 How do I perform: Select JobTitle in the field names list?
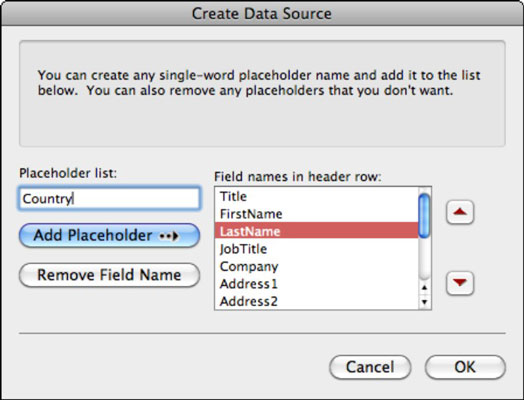tap(316, 249)
